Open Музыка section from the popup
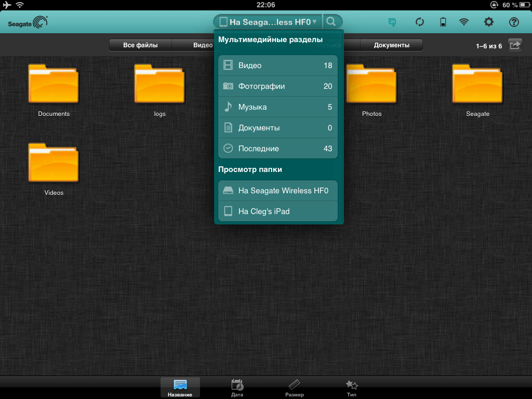 pyautogui.click(x=278, y=107)
